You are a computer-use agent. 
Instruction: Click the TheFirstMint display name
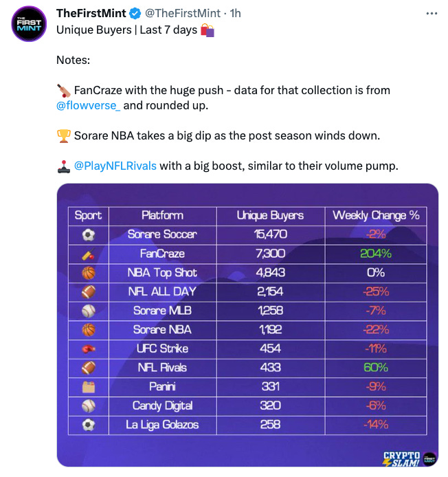click(91, 13)
